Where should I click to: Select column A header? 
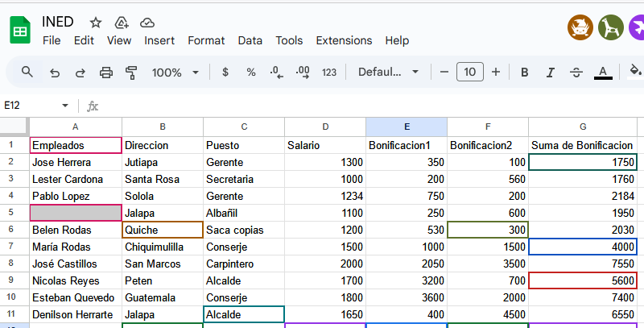click(x=76, y=127)
